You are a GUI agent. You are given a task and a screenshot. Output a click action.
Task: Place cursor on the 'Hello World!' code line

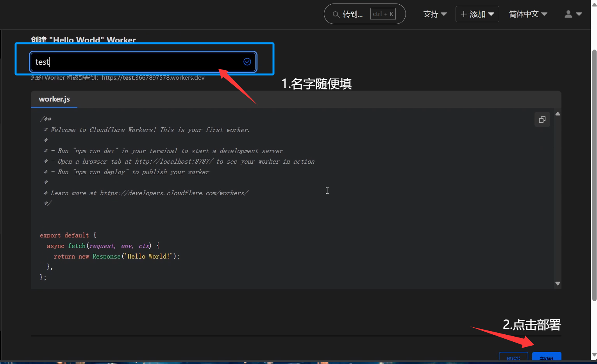pos(117,257)
